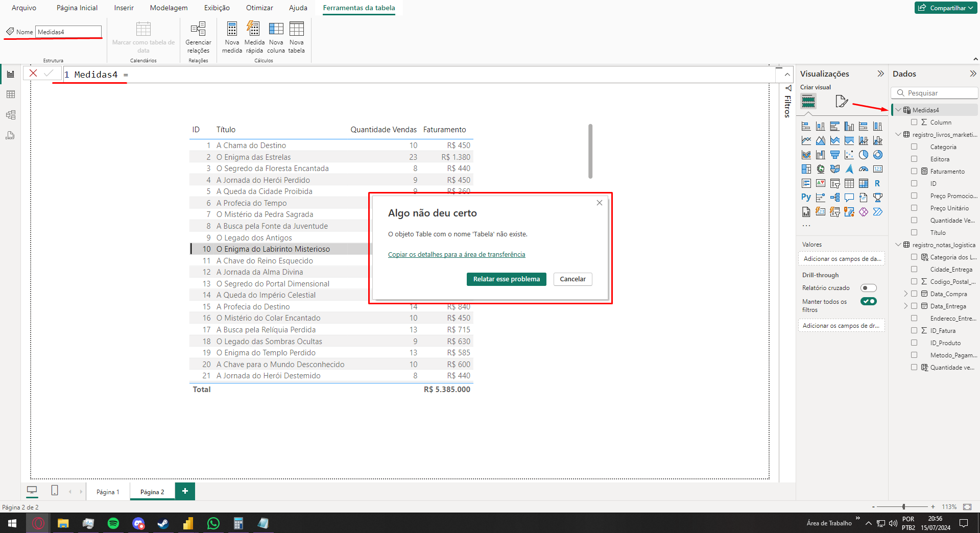Collapse the Visualizações pane
The height and width of the screenshot is (533, 980).
pyautogui.click(x=880, y=74)
